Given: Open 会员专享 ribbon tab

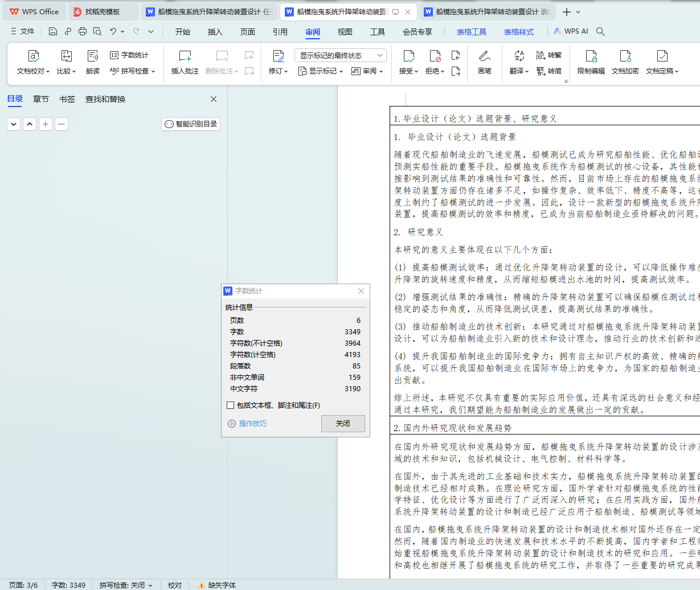Looking at the screenshot, I should 417,32.
